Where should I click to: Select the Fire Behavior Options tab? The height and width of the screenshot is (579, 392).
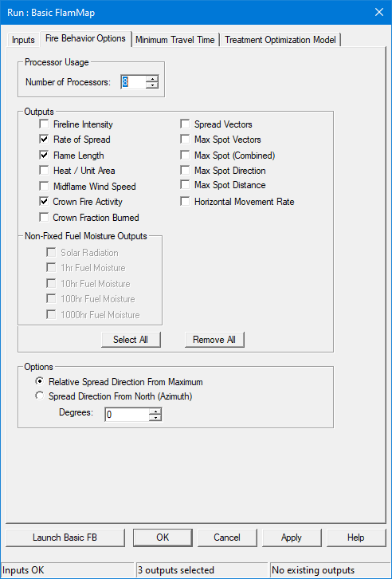click(x=85, y=38)
